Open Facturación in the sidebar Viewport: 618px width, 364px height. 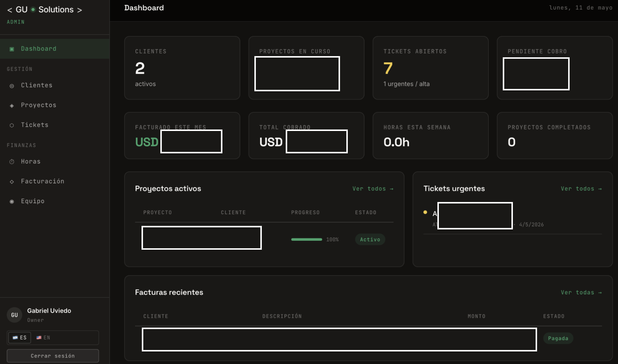click(55, 181)
